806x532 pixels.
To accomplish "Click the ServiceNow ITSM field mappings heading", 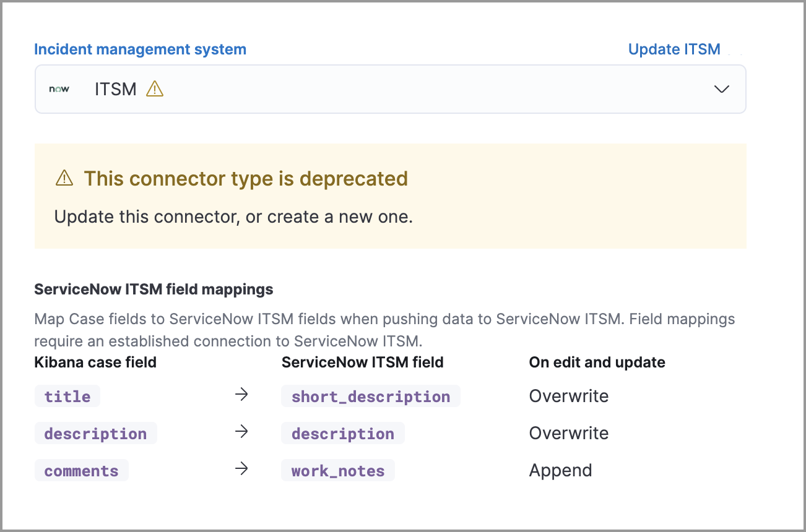I will [x=153, y=288].
